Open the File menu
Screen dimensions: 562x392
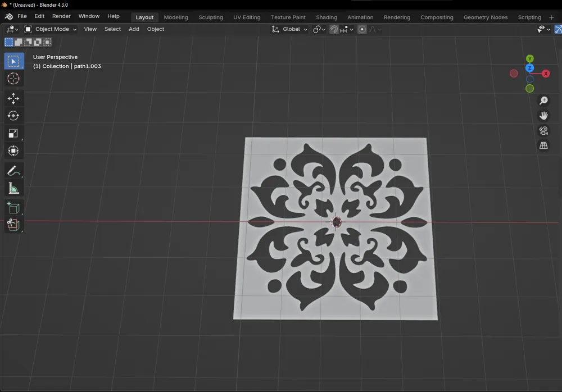click(x=22, y=16)
